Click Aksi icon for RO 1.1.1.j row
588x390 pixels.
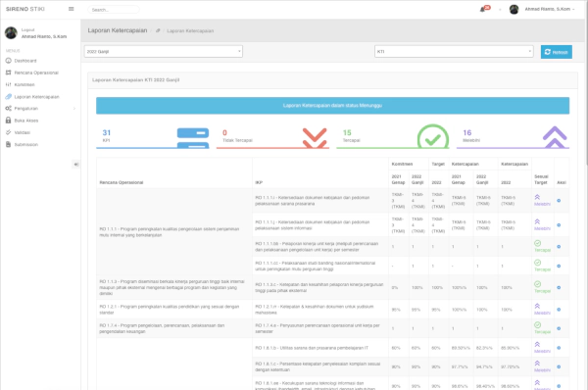pyautogui.click(x=559, y=225)
